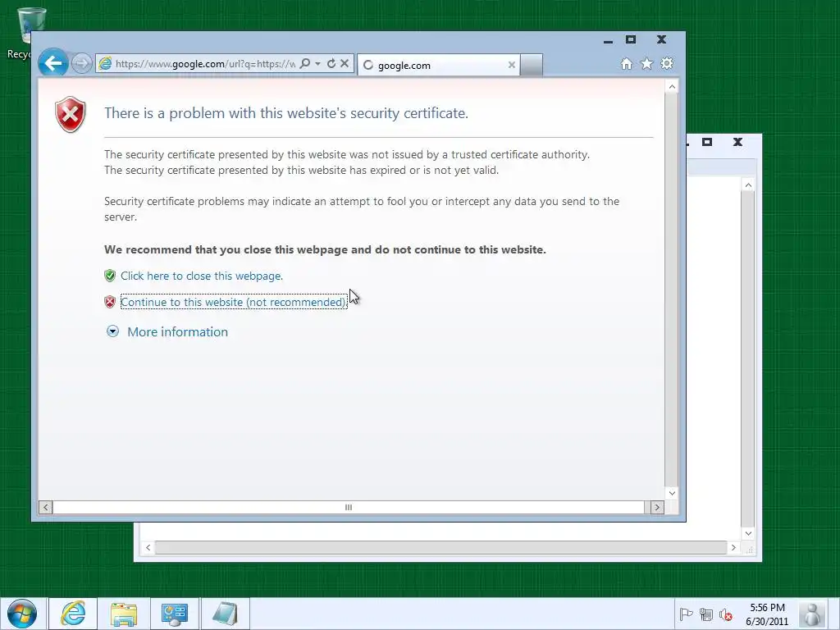
Task: Open a new tab with the blank tab button
Action: [x=532, y=66]
